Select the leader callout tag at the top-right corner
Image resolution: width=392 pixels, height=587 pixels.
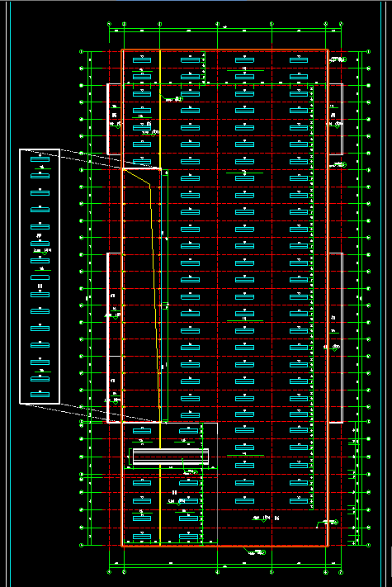[338, 59]
